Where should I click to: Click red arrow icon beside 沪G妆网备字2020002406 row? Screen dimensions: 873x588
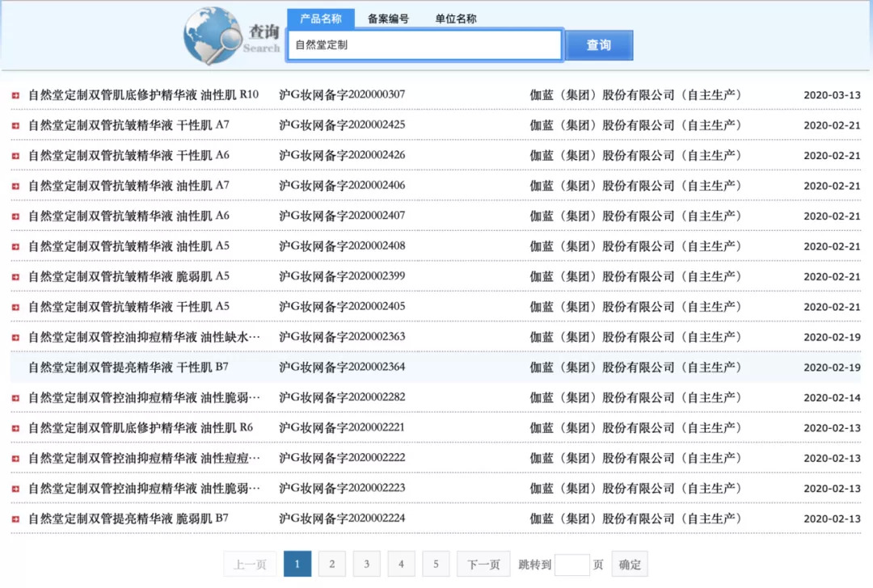coord(15,186)
